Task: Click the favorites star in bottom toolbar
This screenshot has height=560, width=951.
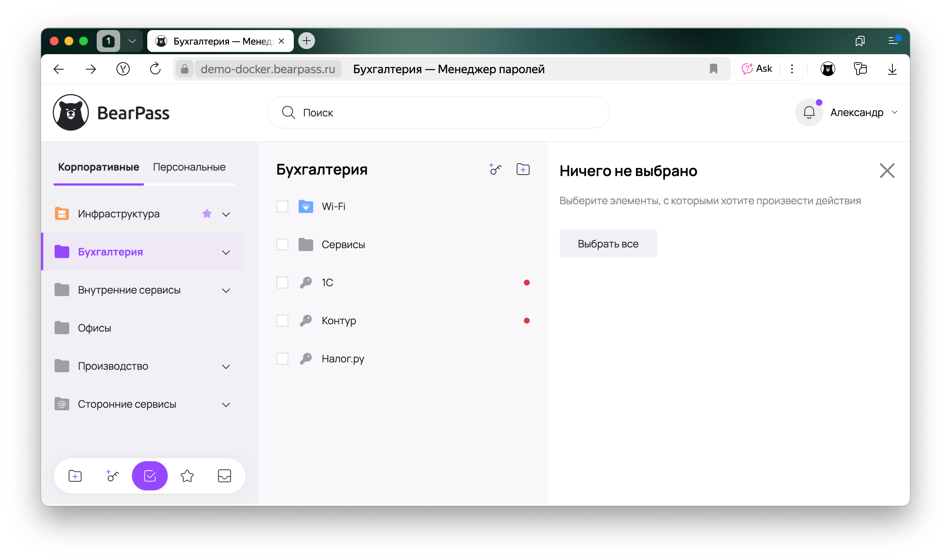Action: pos(187,476)
